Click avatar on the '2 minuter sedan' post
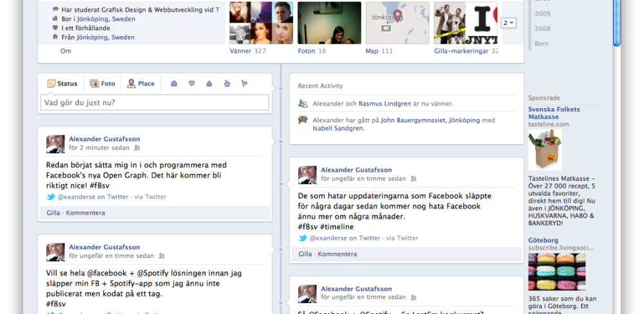 point(55,144)
